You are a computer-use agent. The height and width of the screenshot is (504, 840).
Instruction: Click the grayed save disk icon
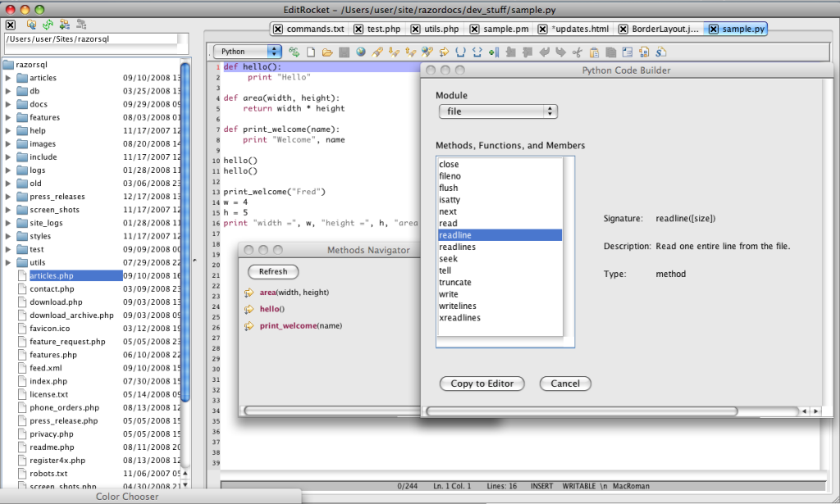pos(344,52)
